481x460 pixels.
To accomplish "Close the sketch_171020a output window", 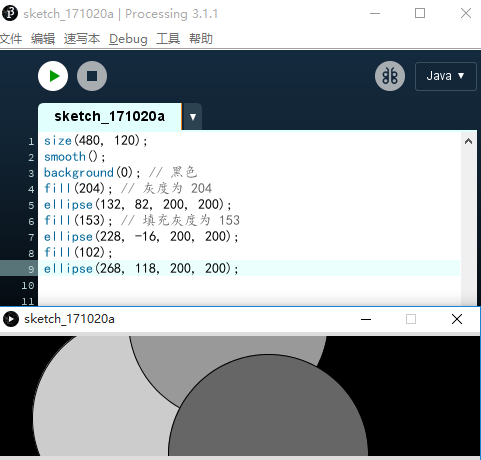I will [457, 319].
